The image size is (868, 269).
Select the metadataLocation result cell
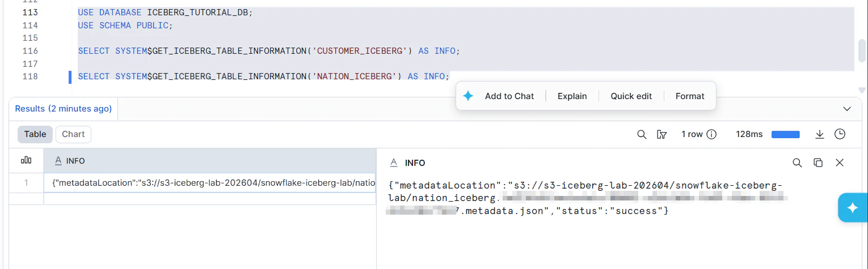coord(210,183)
